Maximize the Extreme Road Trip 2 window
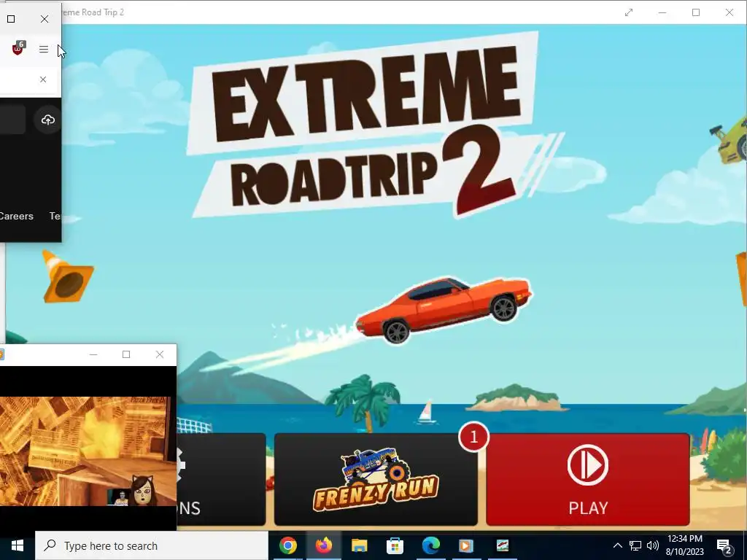The height and width of the screenshot is (560, 747). (695, 12)
